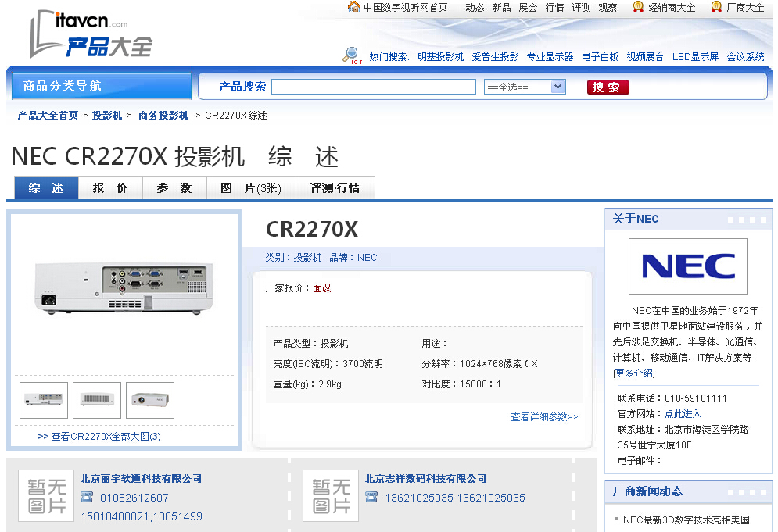The image size is (778, 532).
Task: Open dealer 北京志祥数码科技有限公司
Action: pos(425,478)
